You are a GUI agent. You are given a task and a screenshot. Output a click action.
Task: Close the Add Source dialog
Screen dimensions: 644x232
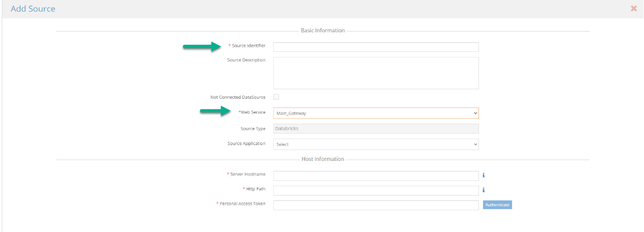click(633, 9)
